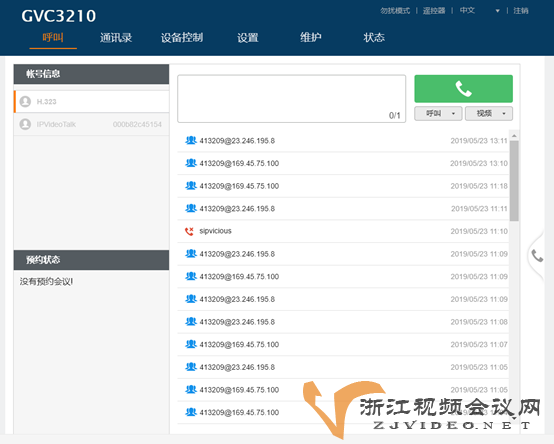The height and width of the screenshot is (444, 554).
Task: Click the IPVideoTalk account avatar icon
Action: (x=25, y=124)
